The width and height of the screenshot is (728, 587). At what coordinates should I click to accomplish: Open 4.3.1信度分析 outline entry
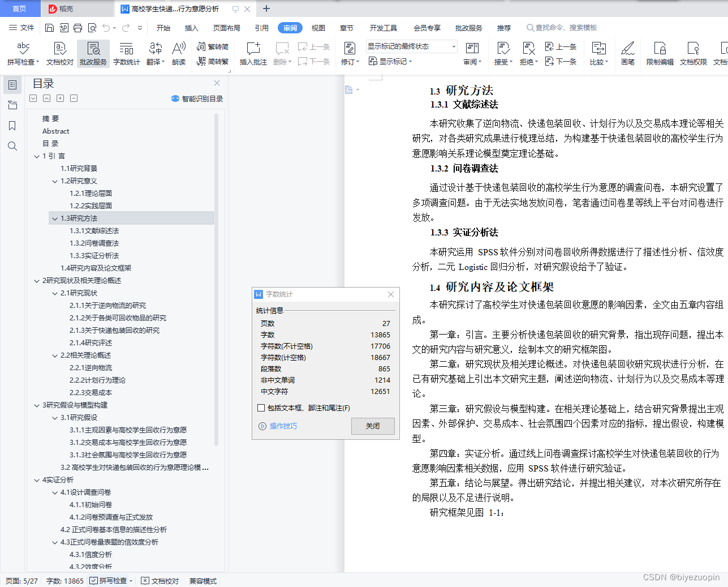pyautogui.click(x=91, y=555)
